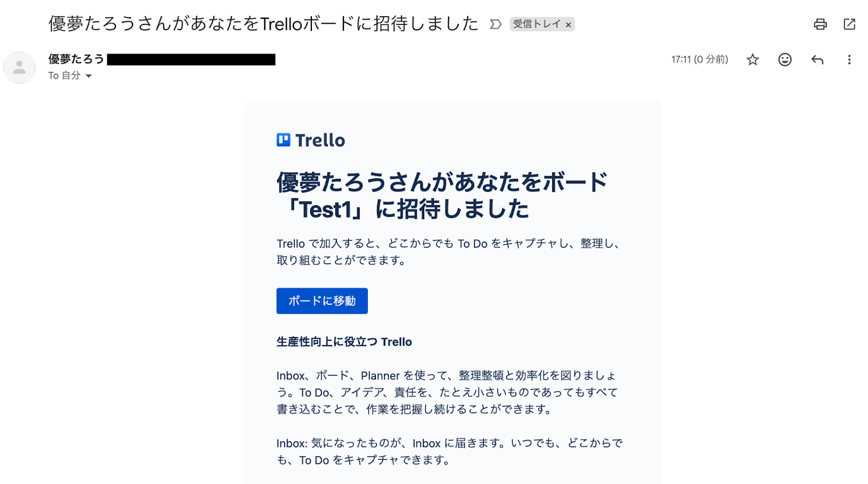Screen dimensions: 868x484
Task: Open the three-dot more options menu
Action: click(849, 60)
